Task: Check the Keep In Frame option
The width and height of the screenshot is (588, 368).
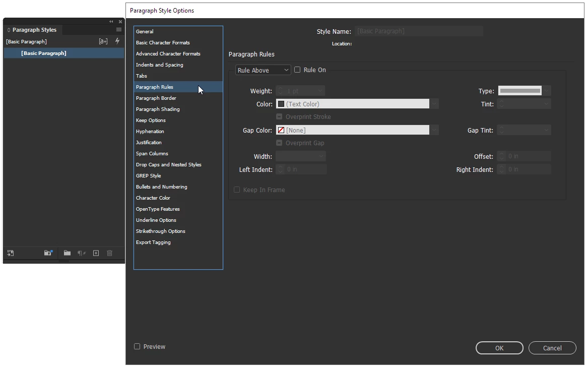Action: tap(237, 190)
